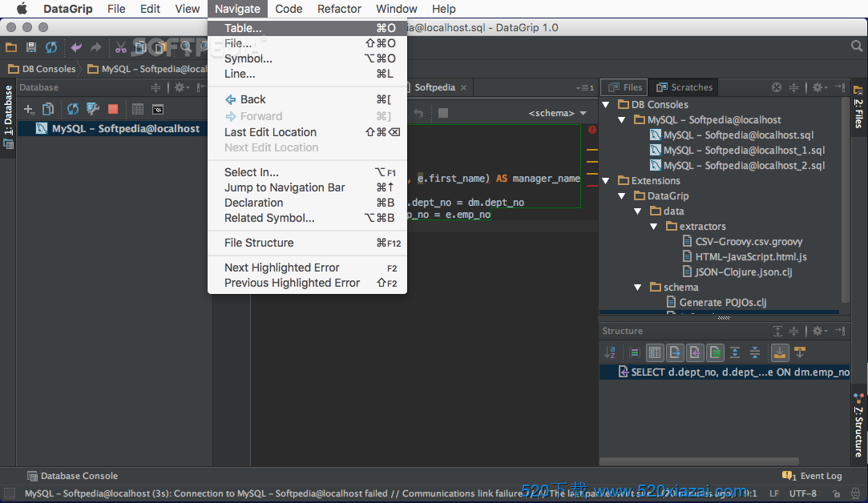Switch to the Scratches tab
868x503 pixels.
pos(684,87)
